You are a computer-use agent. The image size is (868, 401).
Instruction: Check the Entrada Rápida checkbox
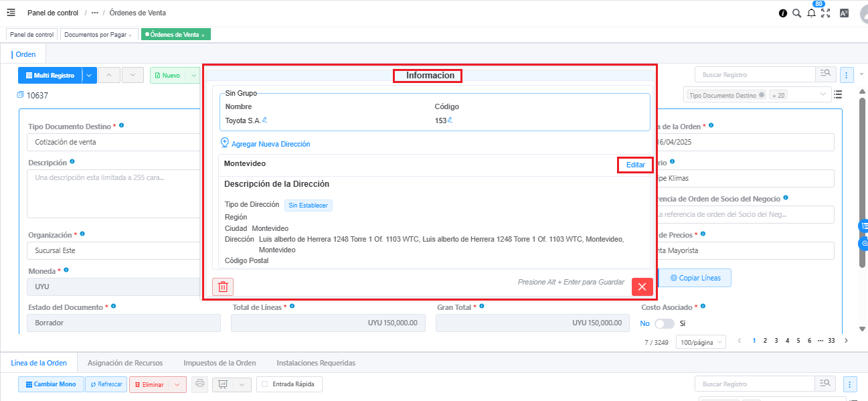(x=266, y=384)
